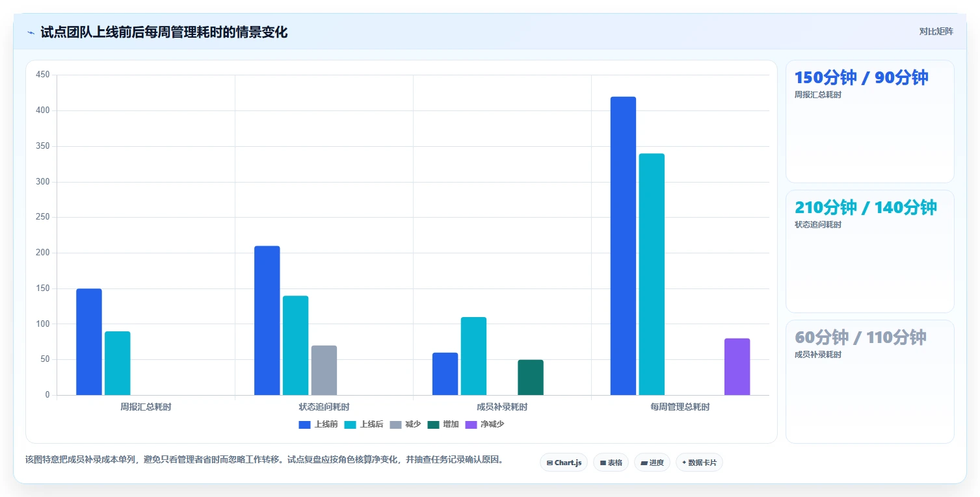Click the 250 y-axis tick value
Image resolution: width=980 pixels, height=497 pixels.
point(43,217)
